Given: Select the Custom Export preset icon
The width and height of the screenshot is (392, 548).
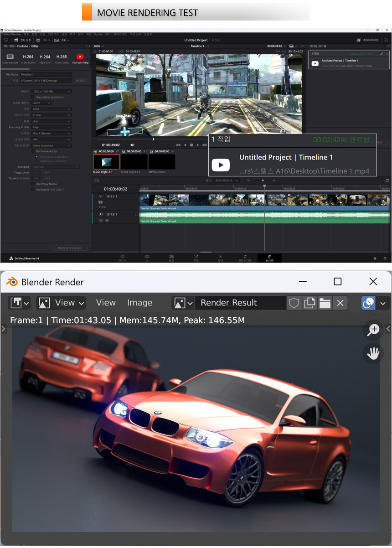Looking at the screenshot, I should pos(10,57).
